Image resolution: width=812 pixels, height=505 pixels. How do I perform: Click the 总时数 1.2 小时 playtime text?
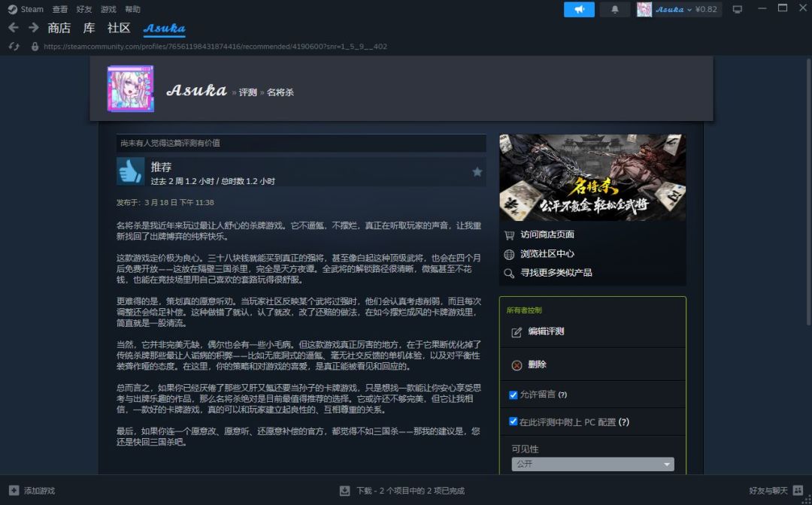248,182
